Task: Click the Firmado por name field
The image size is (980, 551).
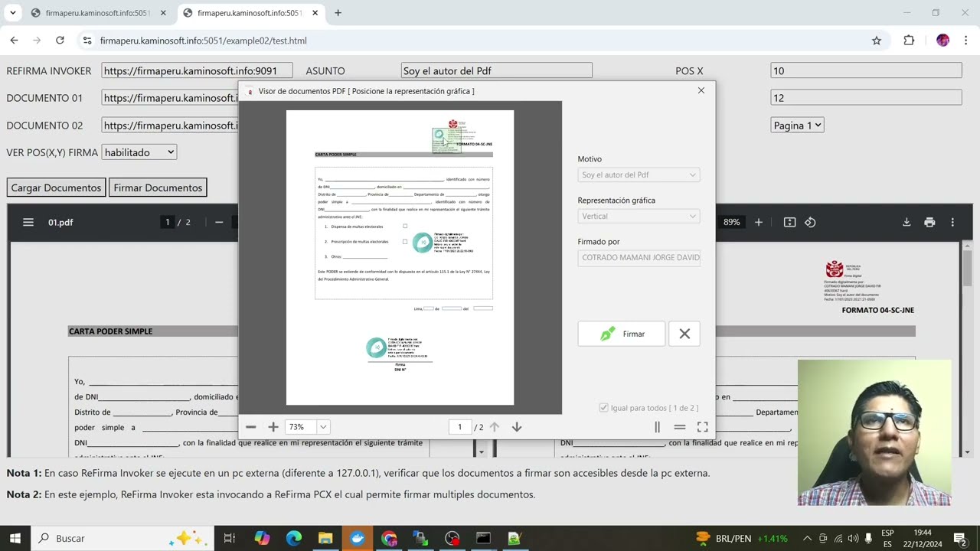Action: pyautogui.click(x=639, y=258)
